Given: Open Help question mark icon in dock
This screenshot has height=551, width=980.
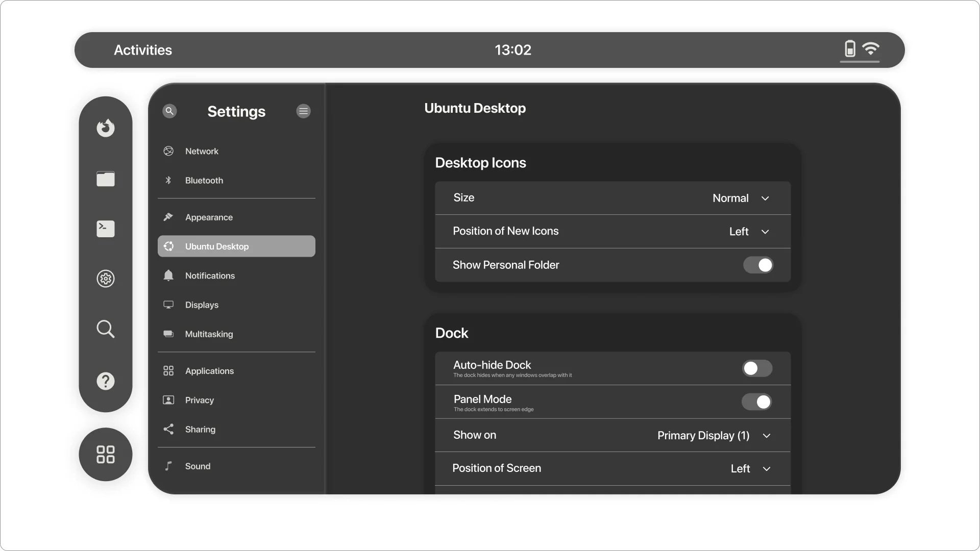Looking at the screenshot, I should click(x=106, y=381).
